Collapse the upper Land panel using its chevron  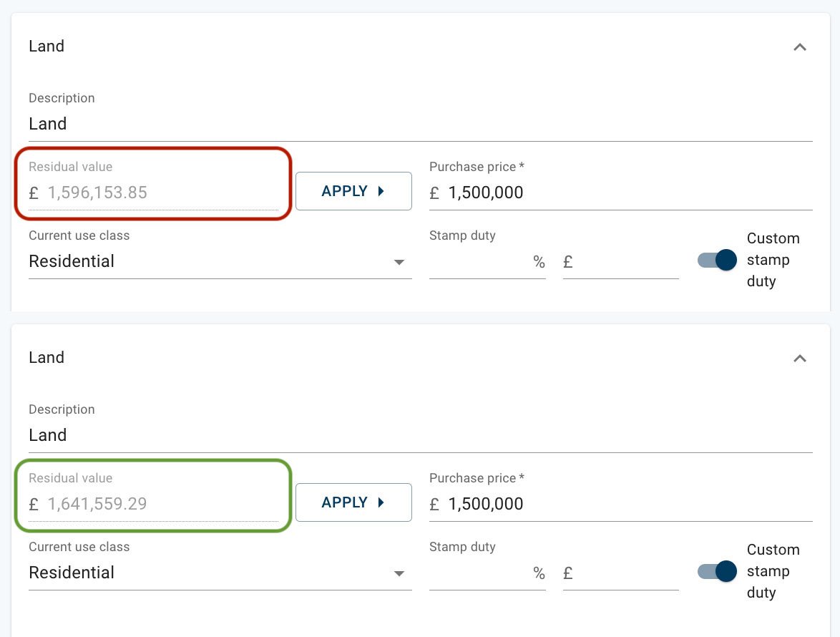800,47
